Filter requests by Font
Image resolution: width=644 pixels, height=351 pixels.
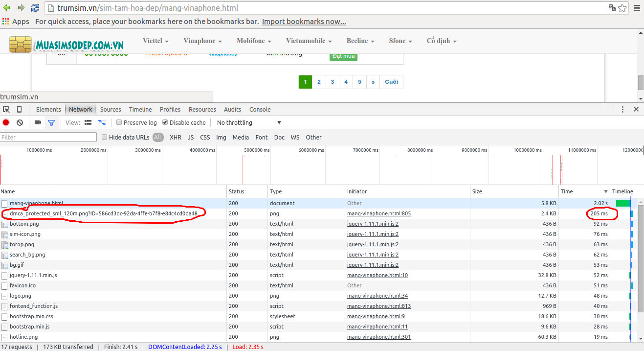click(x=262, y=137)
